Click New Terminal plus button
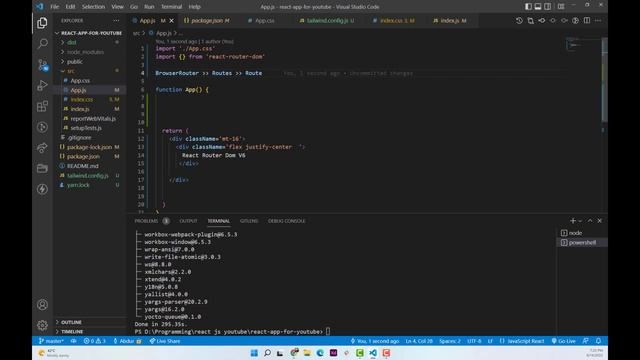 pos(573,221)
